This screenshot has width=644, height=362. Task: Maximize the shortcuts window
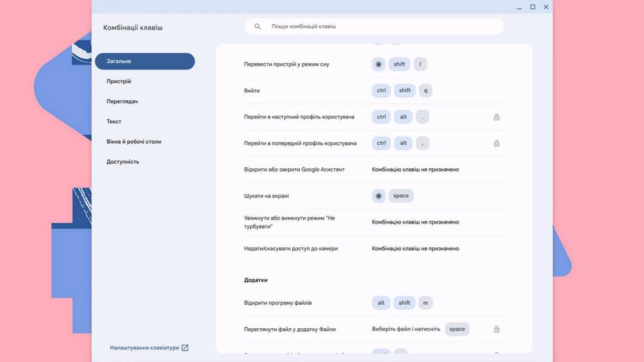(x=533, y=7)
